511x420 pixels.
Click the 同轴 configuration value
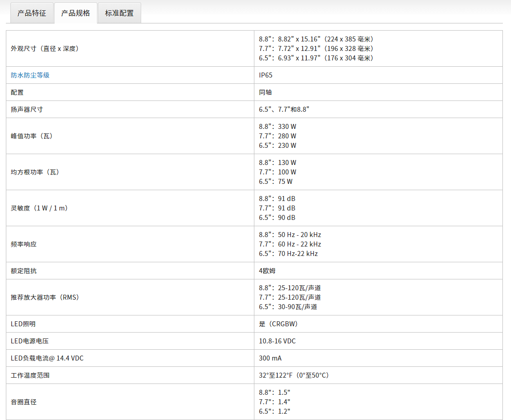point(265,92)
